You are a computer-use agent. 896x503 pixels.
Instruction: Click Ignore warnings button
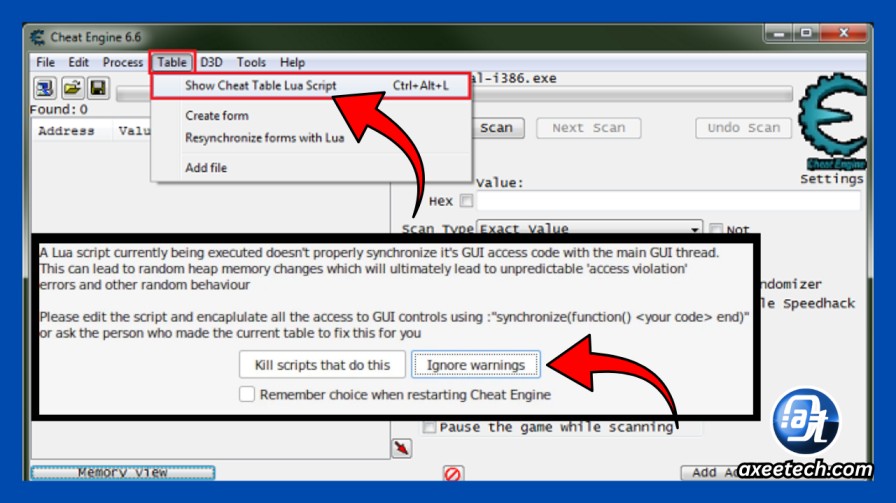475,365
